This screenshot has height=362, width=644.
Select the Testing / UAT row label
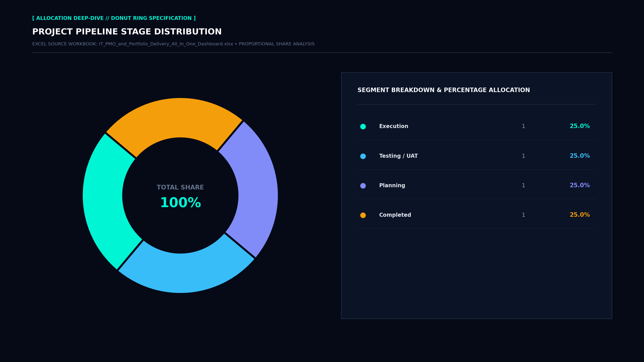coord(398,156)
